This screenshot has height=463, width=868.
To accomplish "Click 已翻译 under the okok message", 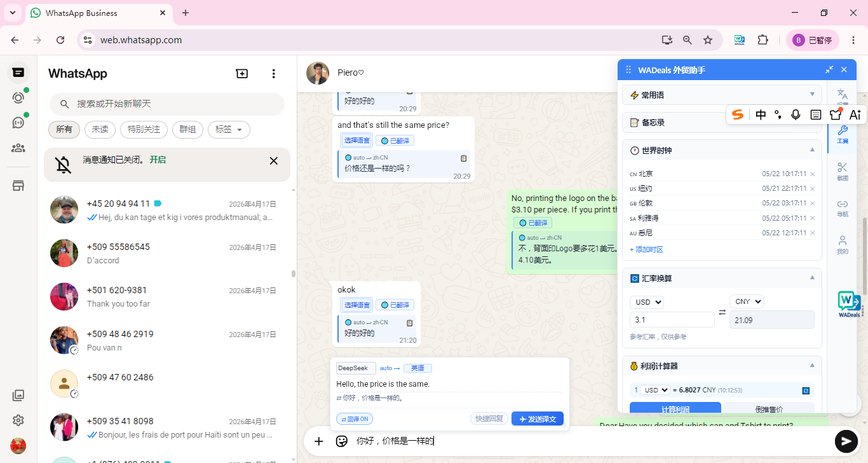I will click(395, 305).
